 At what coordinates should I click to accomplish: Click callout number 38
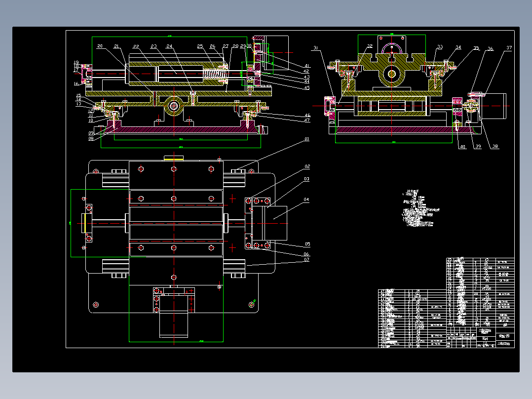495,146
